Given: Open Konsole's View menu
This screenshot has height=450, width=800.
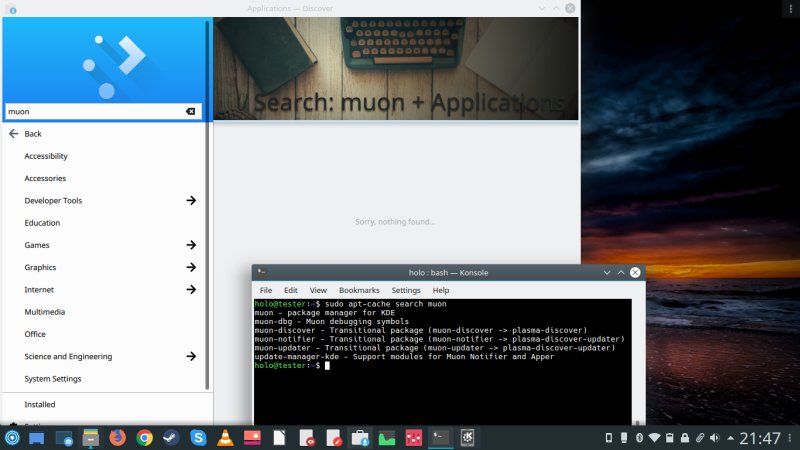Looking at the screenshot, I should tap(318, 290).
